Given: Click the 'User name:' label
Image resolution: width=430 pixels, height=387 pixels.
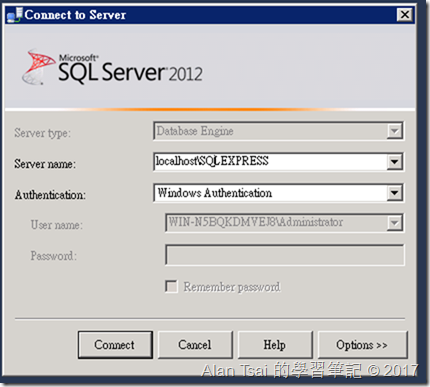Looking at the screenshot, I should tap(57, 225).
